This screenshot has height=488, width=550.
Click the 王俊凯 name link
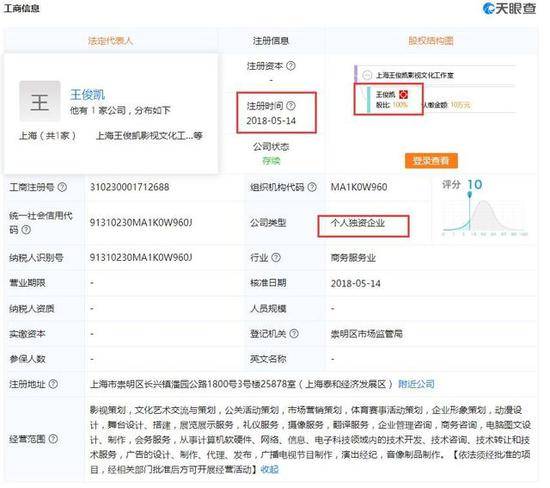[87, 94]
